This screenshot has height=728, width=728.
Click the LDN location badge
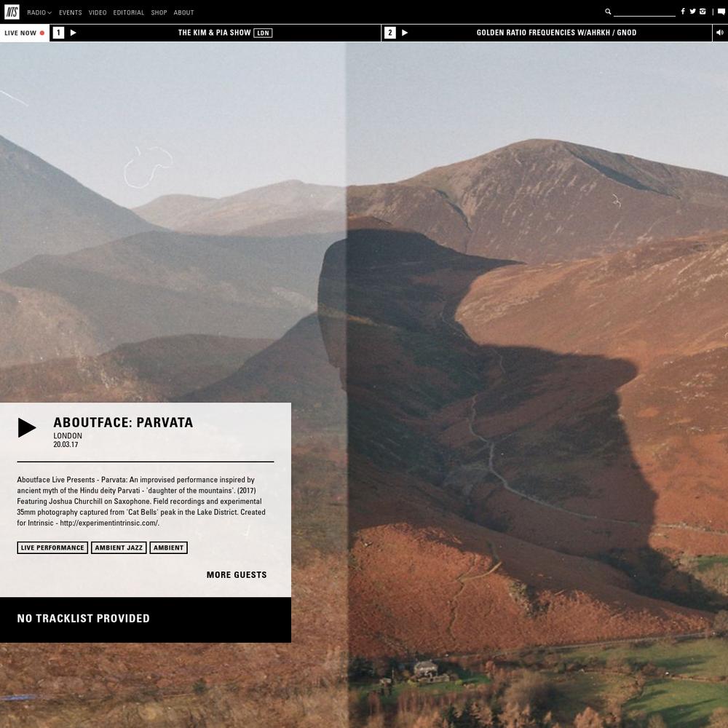coord(263,33)
